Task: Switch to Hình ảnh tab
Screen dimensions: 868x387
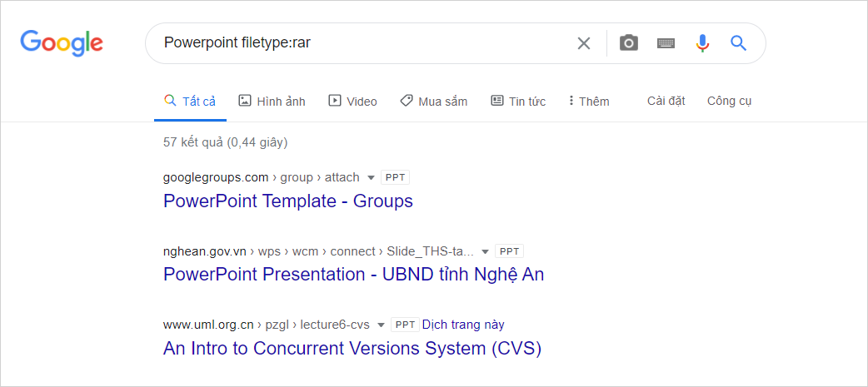Action: coord(272,102)
